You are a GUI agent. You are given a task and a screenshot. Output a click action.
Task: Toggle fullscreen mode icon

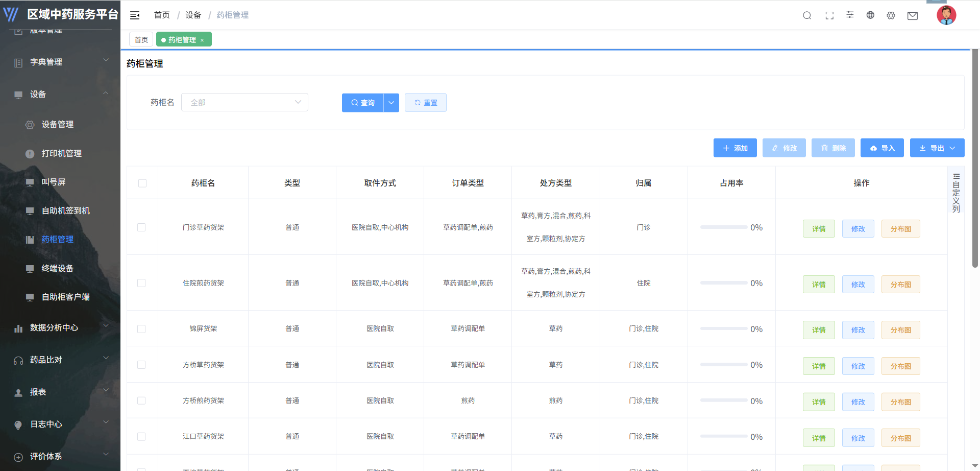829,15
